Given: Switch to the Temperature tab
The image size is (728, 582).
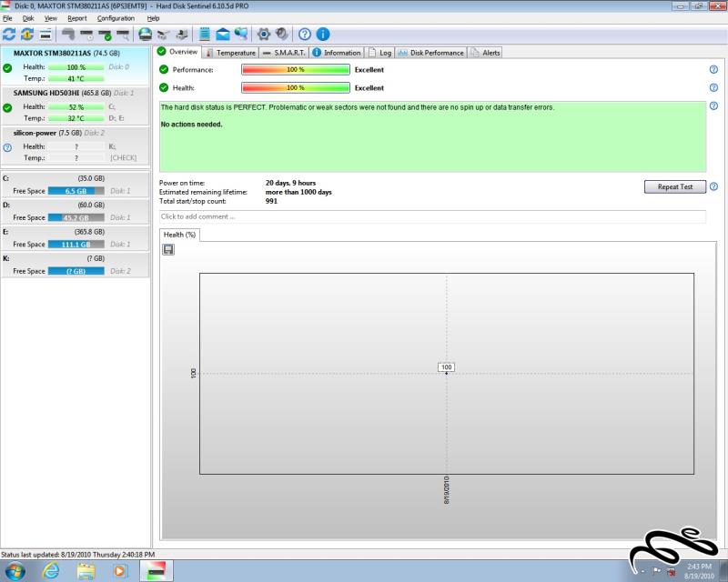Looking at the screenshot, I should coord(230,53).
